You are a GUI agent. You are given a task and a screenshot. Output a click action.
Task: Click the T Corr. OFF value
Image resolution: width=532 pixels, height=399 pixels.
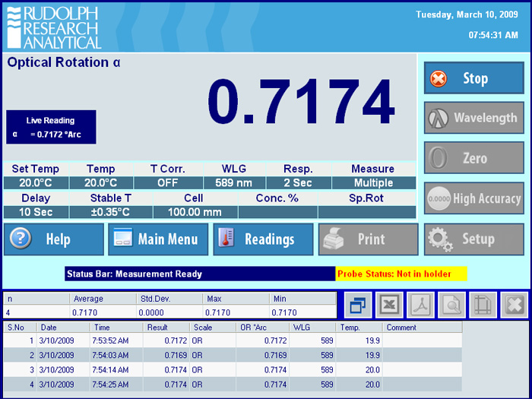pos(168,183)
